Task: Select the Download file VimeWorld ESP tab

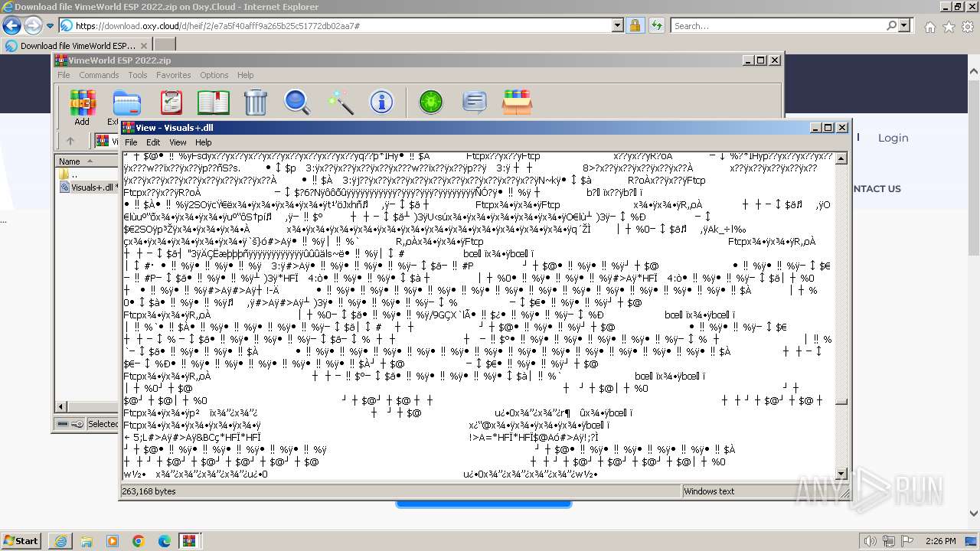Action: pyautogui.click(x=77, y=45)
